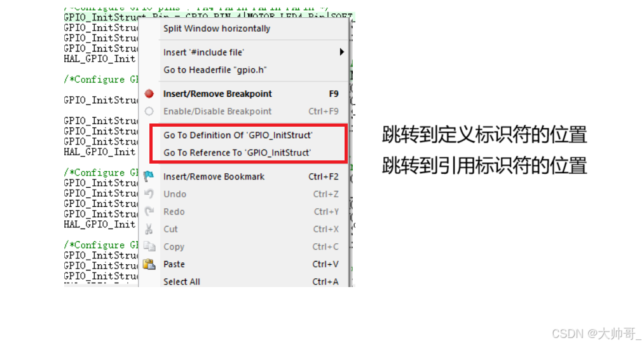Viewport: 644px width, 345px height.
Task: Click the Copy pages icon
Action: pos(149,247)
